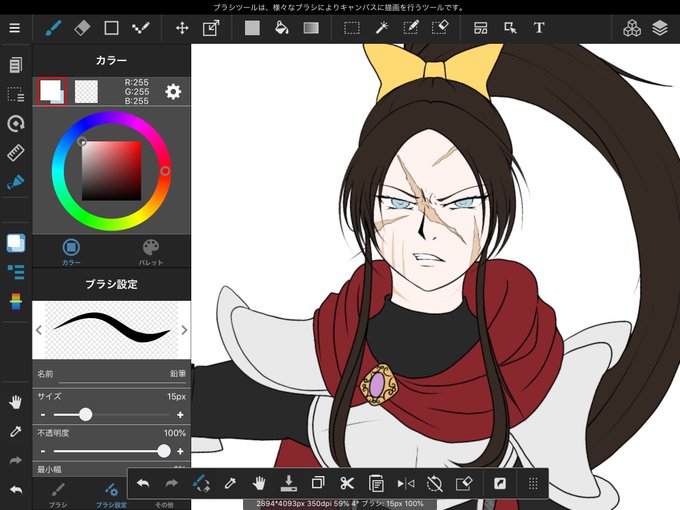Screen dimensions: 680x510
Task: Click inside the saturation color square
Action: 111,170
